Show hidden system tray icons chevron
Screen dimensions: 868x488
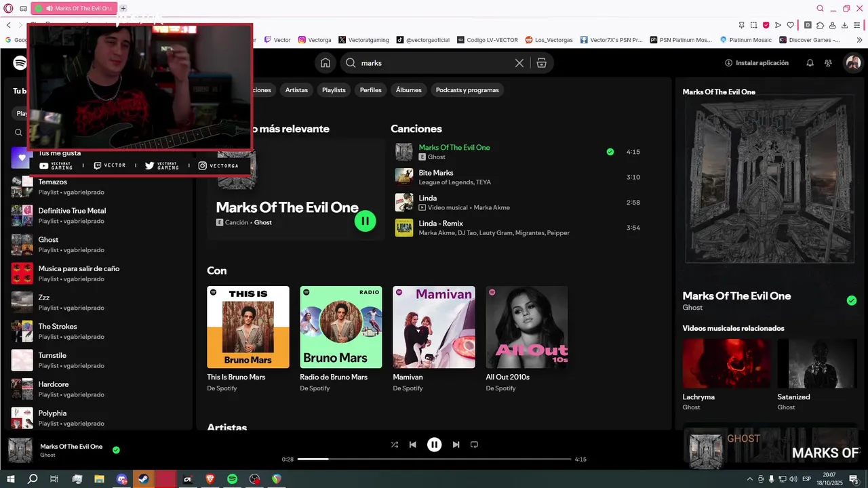click(749, 479)
